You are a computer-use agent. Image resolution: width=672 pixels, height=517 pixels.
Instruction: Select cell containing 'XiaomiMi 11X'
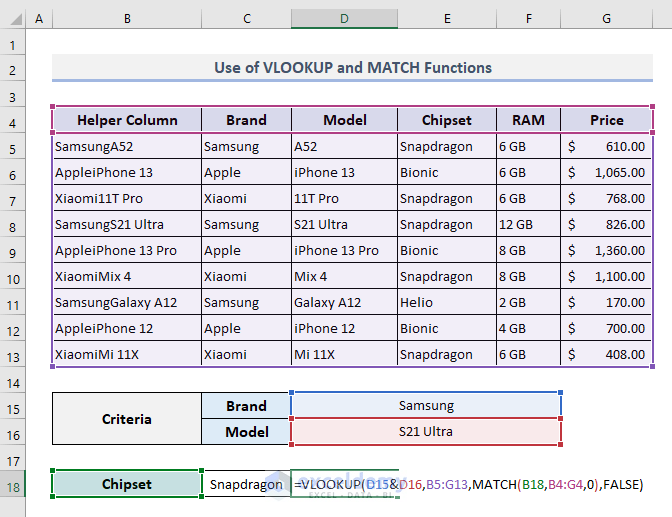[x=127, y=354]
